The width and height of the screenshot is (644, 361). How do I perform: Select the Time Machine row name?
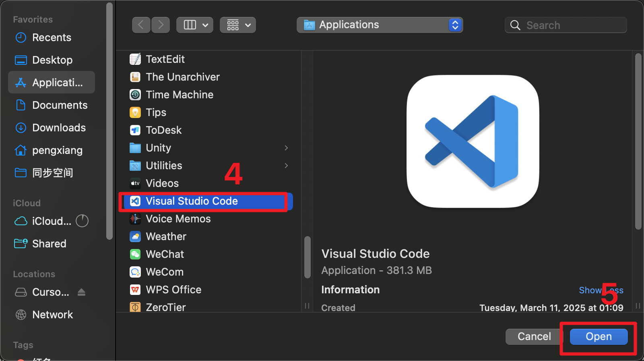point(180,95)
